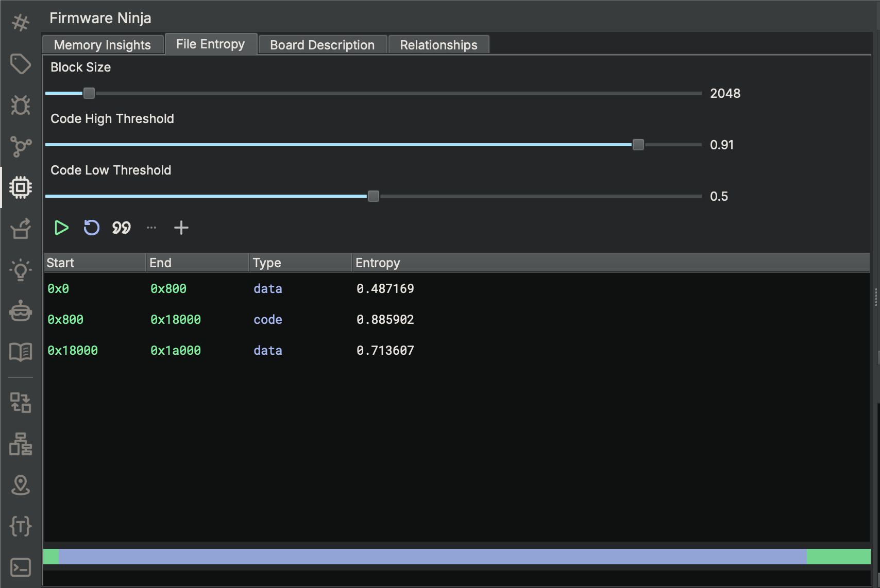Click end address 0x1a000 cell

click(x=176, y=351)
